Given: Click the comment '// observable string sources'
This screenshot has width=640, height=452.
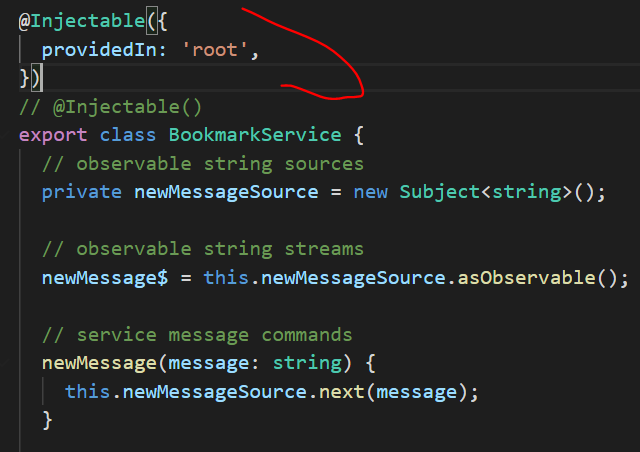Looking at the screenshot, I should tap(203, 164).
